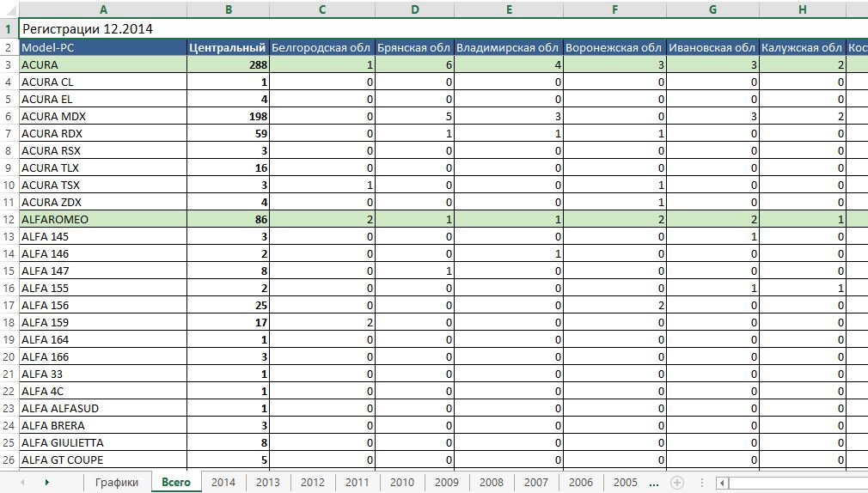Click the 'Model-PC' header cell

[x=103, y=47]
